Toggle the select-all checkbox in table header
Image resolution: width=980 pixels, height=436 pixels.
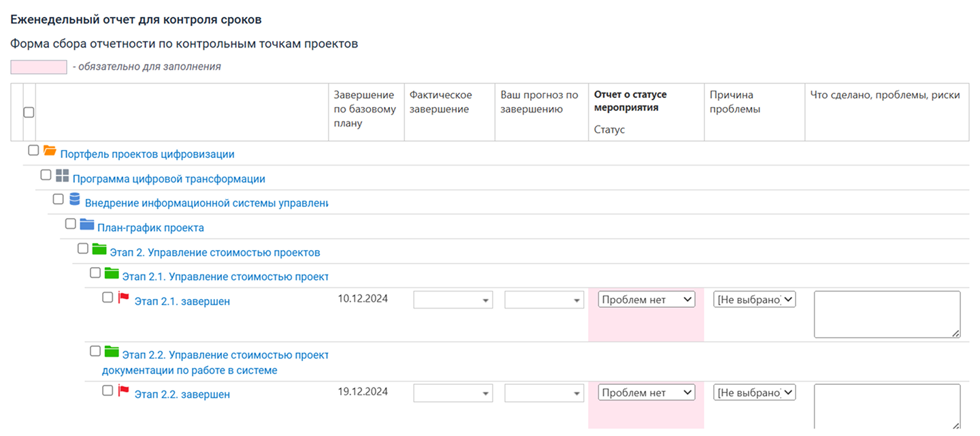pyautogui.click(x=29, y=113)
